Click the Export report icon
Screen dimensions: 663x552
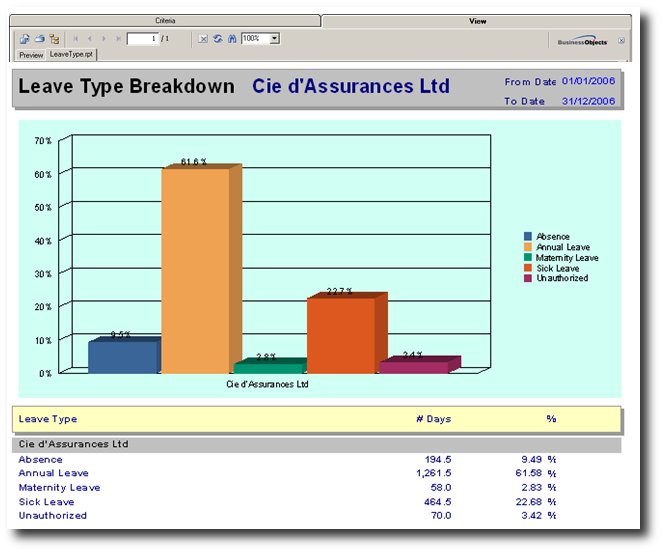point(25,39)
